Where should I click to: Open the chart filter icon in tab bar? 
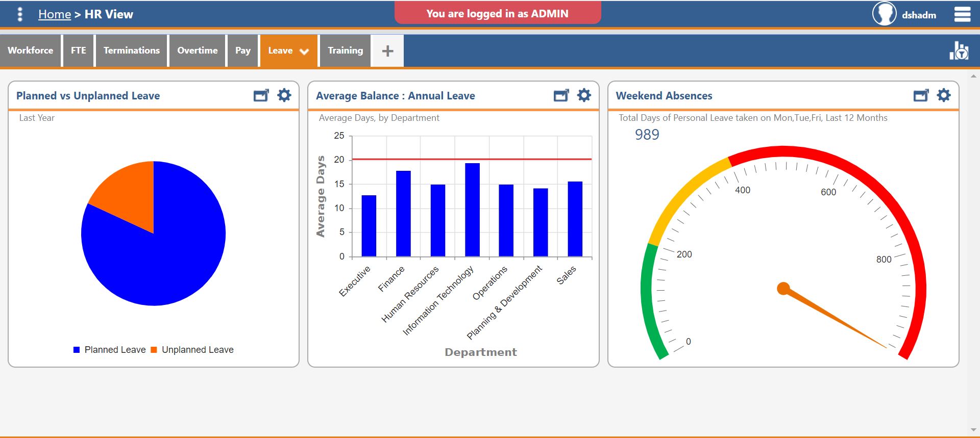959,50
